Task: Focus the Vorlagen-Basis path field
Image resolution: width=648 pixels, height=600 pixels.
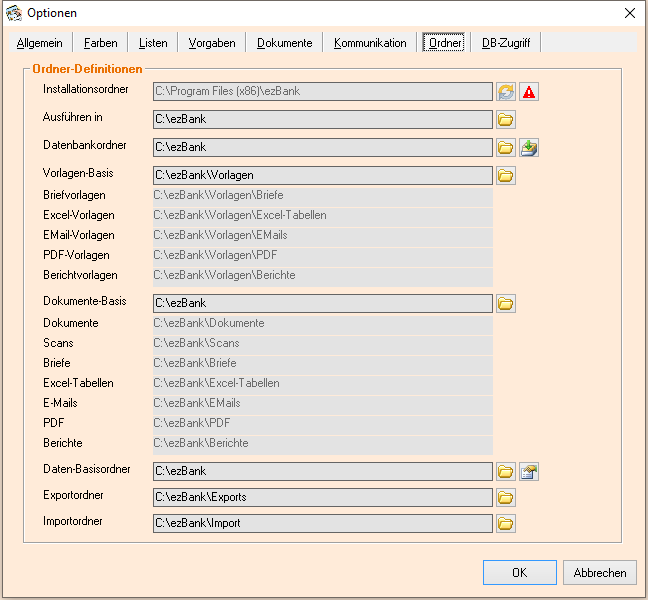Action: click(x=322, y=176)
